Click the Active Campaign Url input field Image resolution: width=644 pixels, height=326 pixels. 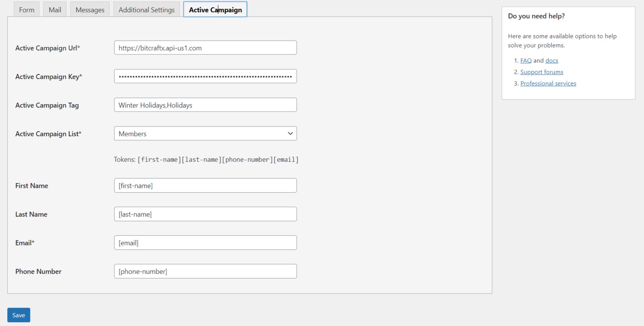(x=205, y=48)
